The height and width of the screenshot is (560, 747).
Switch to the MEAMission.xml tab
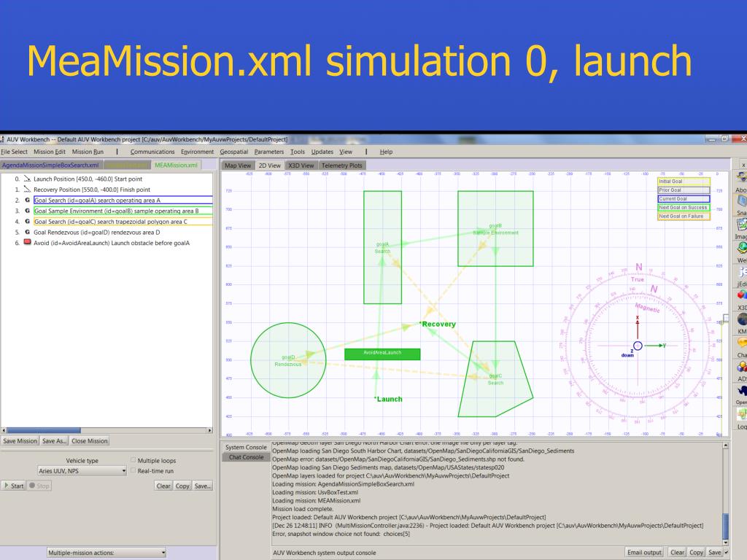[176, 165]
